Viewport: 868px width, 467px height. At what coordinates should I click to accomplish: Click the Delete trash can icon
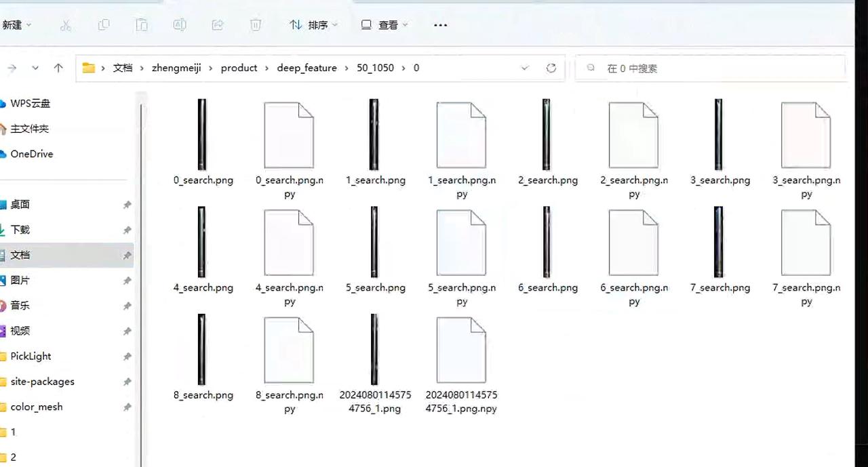click(x=256, y=25)
